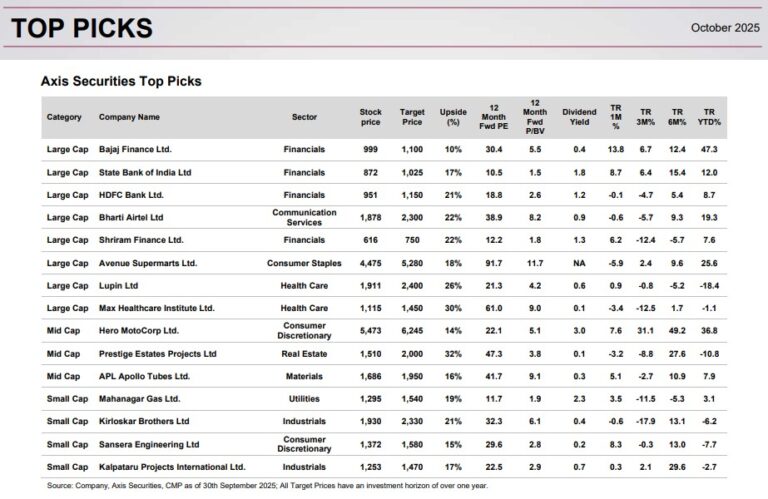Click the Company Name column header
Screen dimensions: 768x499
pyautogui.click(x=129, y=117)
